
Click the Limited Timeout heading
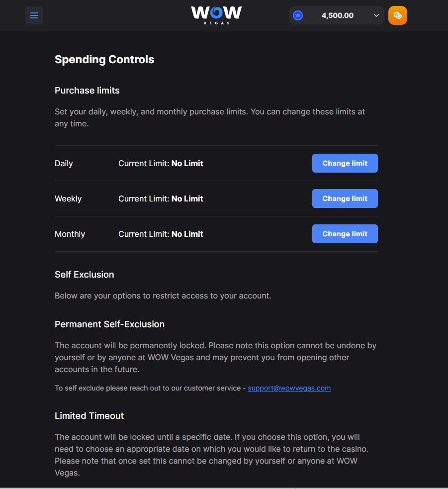click(89, 416)
